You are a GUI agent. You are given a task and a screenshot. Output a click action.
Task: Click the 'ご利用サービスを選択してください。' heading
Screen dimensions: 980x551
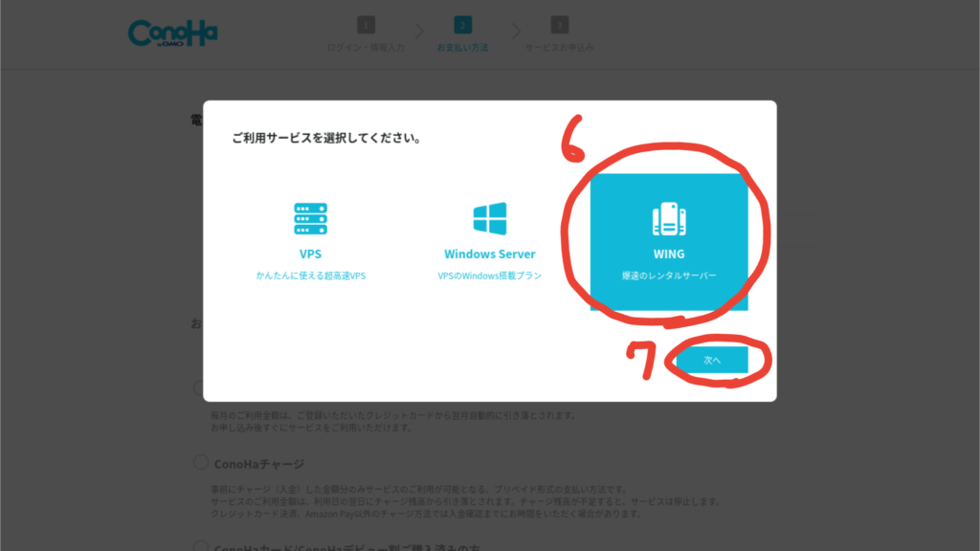click(x=327, y=138)
